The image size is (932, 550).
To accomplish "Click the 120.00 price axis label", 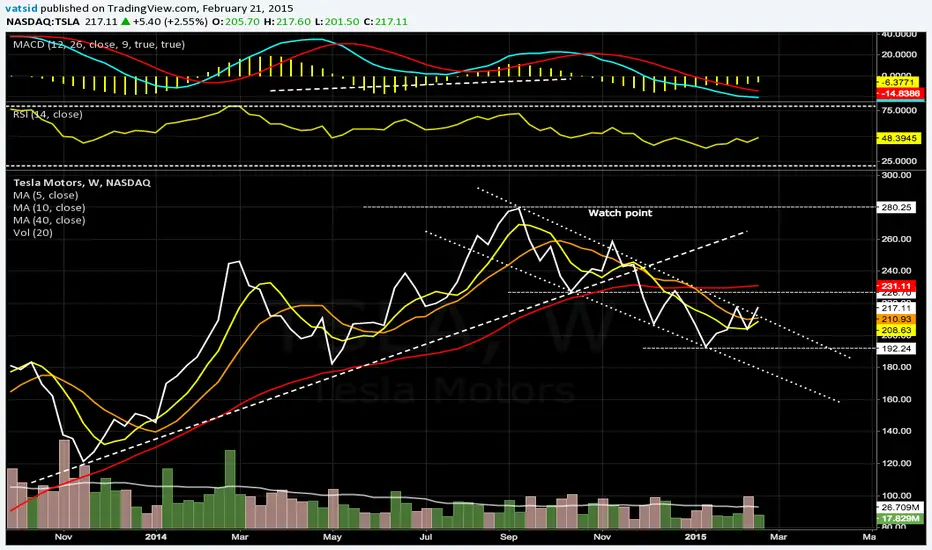I will (x=896, y=463).
